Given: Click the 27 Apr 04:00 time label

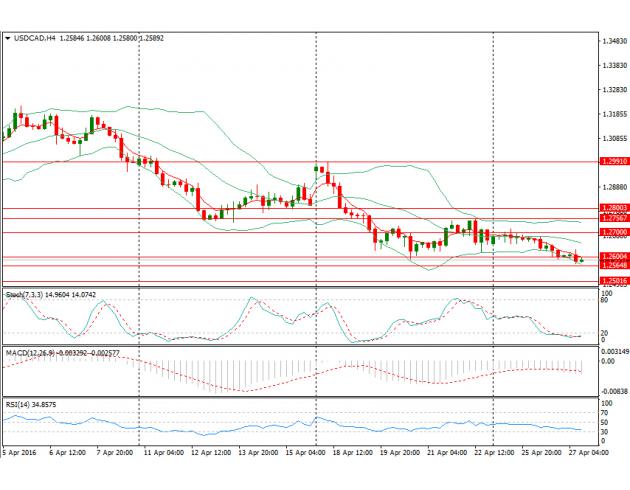Looking at the screenshot, I should 588,453.
